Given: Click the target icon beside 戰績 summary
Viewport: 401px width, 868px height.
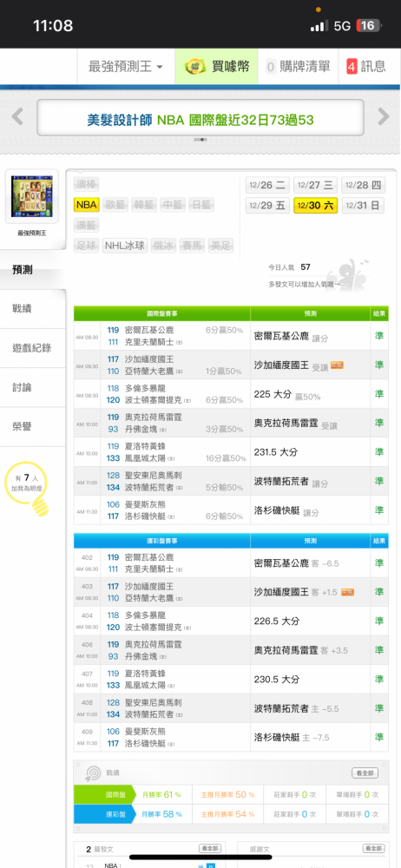Looking at the screenshot, I should click(93, 773).
